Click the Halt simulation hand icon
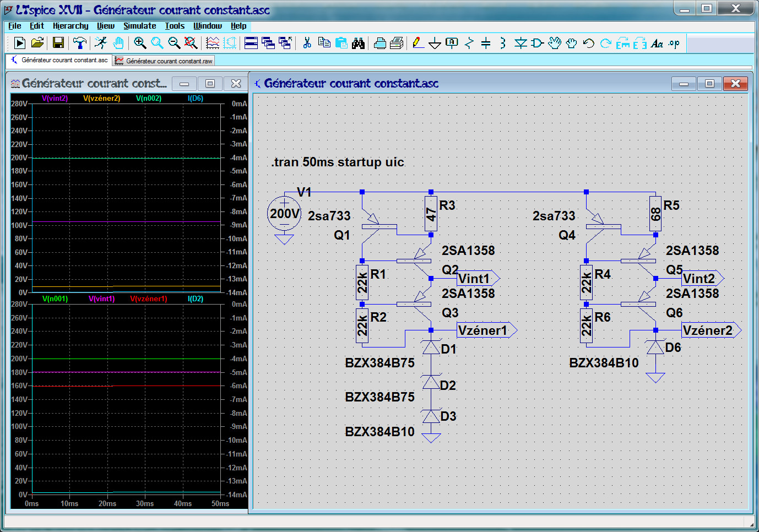The width and height of the screenshot is (759, 532). [118, 43]
